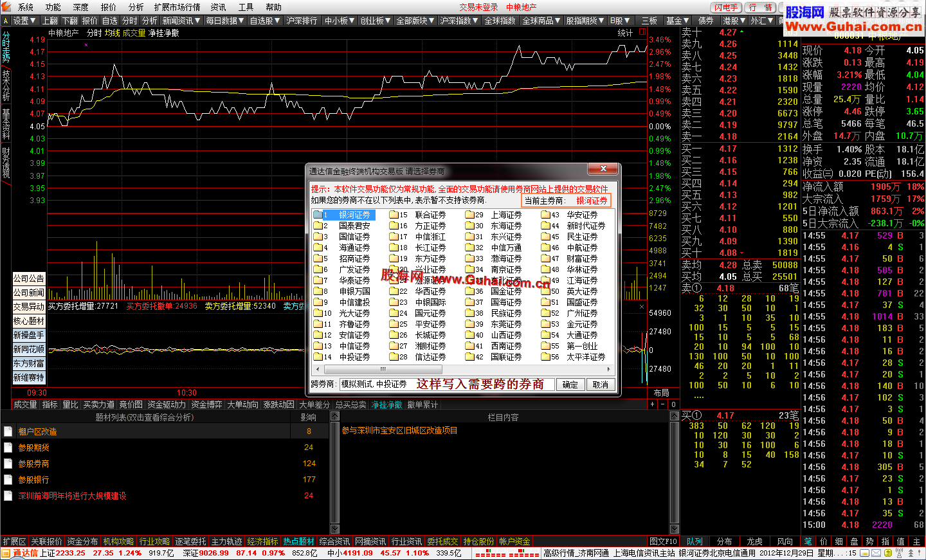
Task: Click the '0' reset button below chart
Action: [673, 404]
